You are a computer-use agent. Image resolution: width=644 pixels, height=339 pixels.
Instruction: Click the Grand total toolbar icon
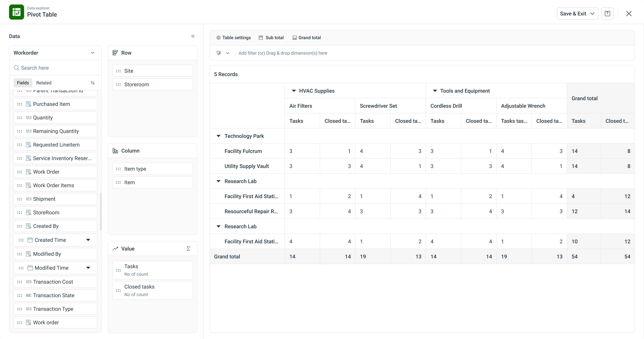point(294,38)
